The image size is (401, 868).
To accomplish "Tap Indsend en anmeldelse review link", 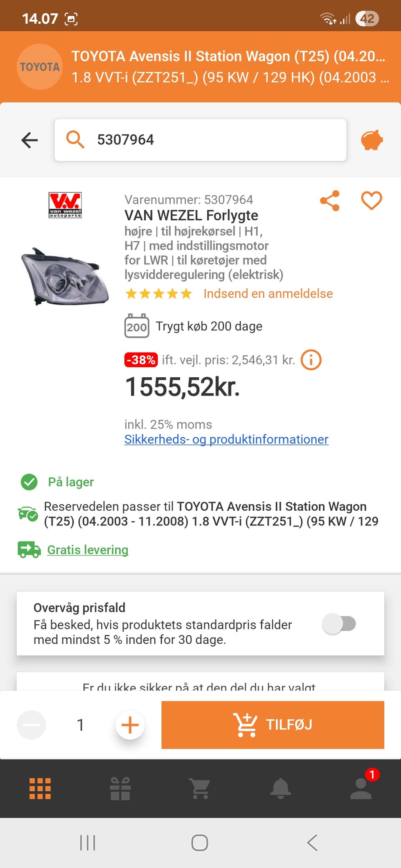I will click(x=268, y=294).
